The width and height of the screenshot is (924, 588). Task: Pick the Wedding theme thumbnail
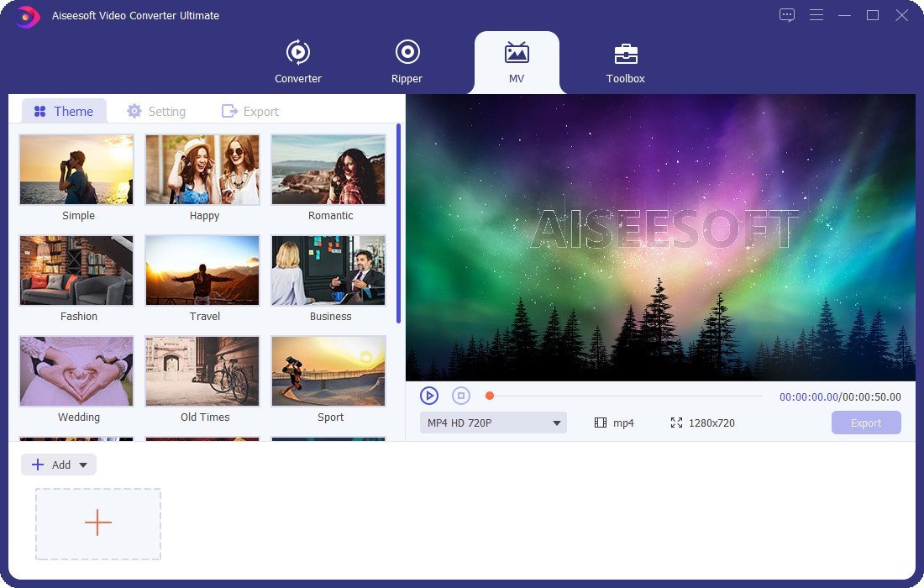coord(76,371)
